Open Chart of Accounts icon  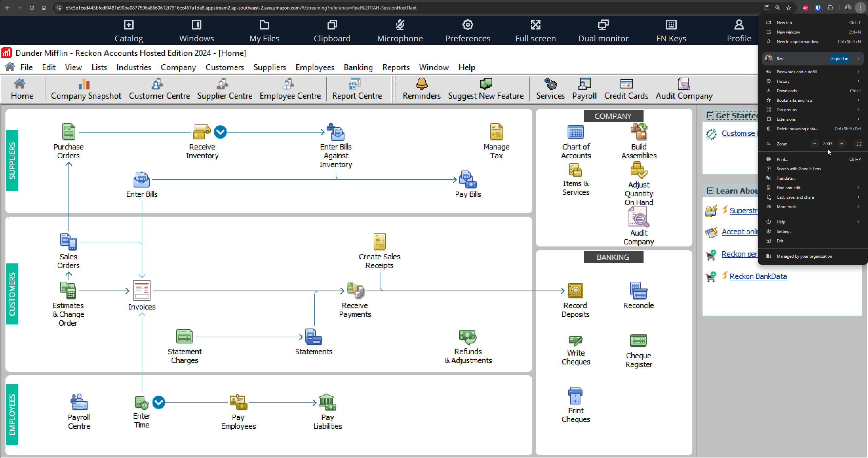click(x=575, y=132)
